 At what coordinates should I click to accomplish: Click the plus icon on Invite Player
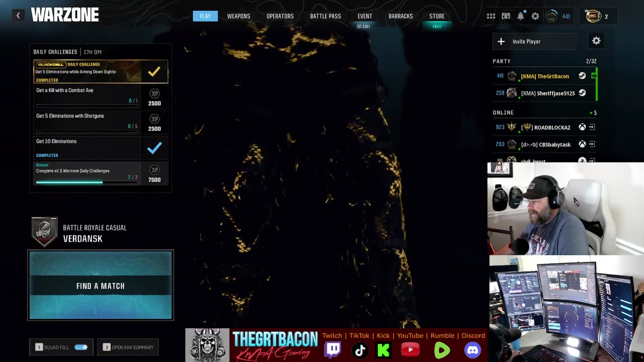pyautogui.click(x=501, y=41)
